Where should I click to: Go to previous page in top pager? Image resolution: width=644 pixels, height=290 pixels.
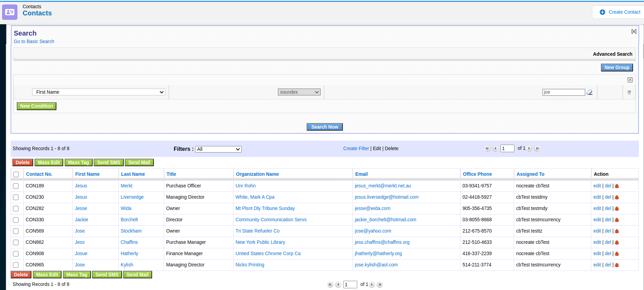[495, 148]
